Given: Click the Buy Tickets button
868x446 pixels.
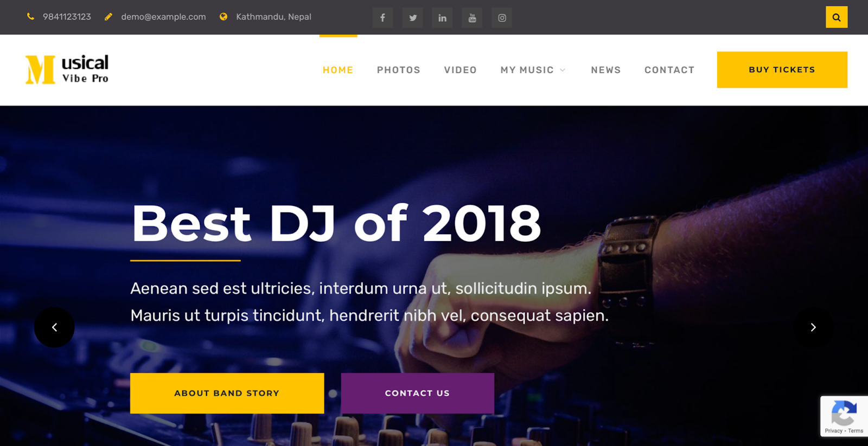Looking at the screenshot, I should pos(782,69).
